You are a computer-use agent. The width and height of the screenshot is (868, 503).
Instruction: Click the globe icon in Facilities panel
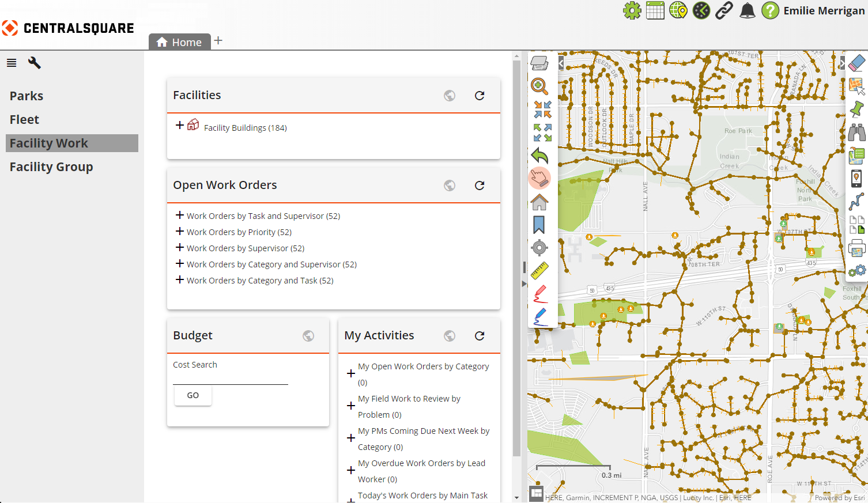coord(450,96)
